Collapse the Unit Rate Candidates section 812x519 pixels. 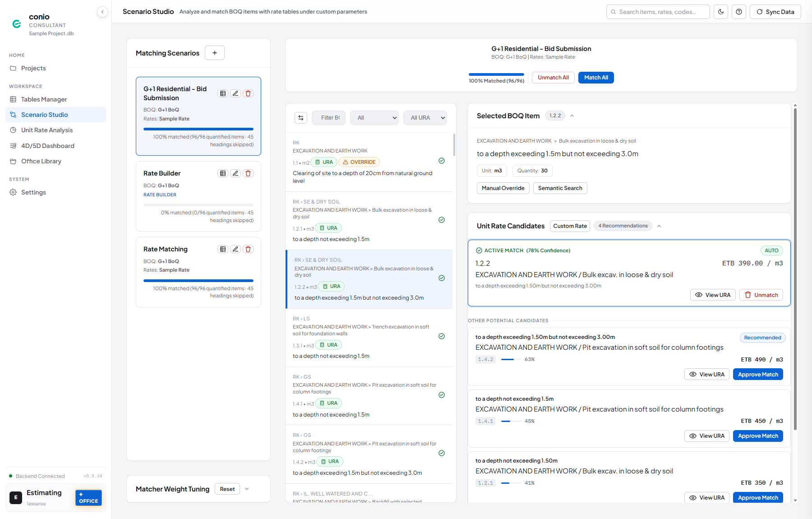(x=659, y=226)
